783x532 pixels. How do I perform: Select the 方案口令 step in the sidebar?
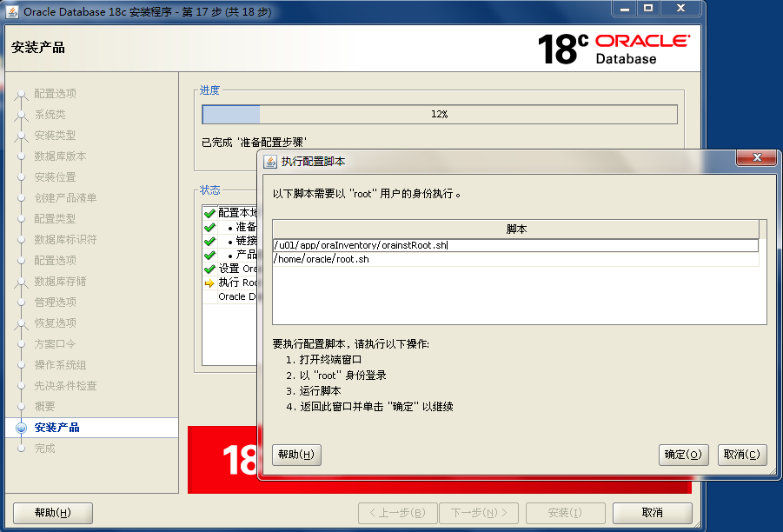[x=55, y=344]
